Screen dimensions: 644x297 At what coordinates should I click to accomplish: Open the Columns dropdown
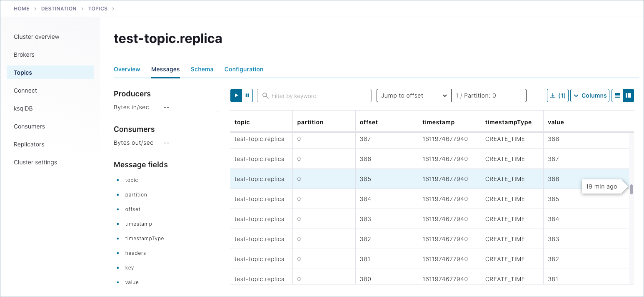click(x=590, y=96)
